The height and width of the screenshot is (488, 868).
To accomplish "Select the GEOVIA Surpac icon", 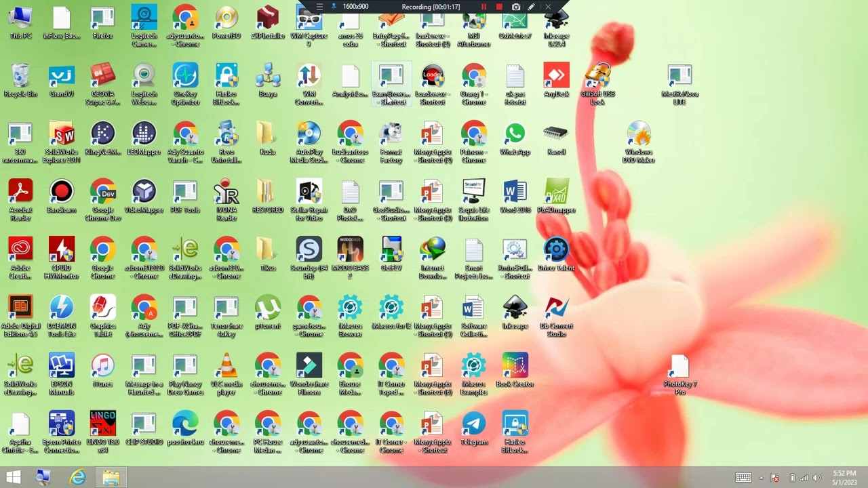I will pyautogui.click(x=102, y=85).
